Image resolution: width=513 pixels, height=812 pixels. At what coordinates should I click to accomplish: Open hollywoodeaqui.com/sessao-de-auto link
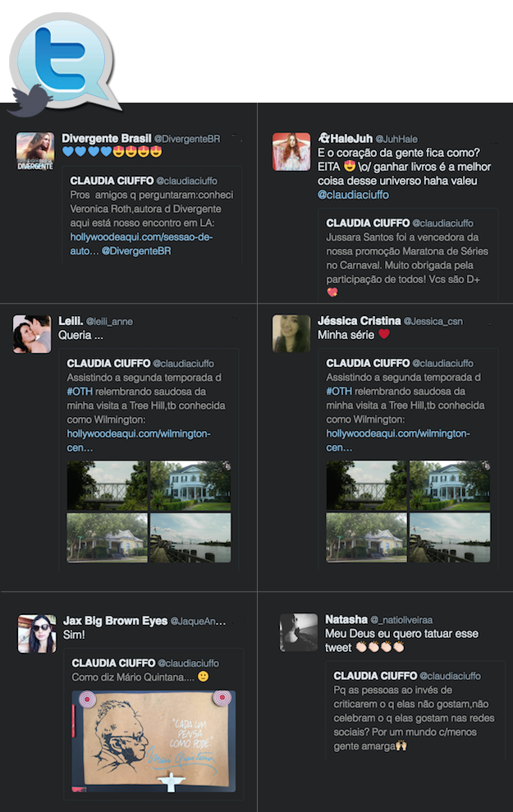tap(141, 244)
